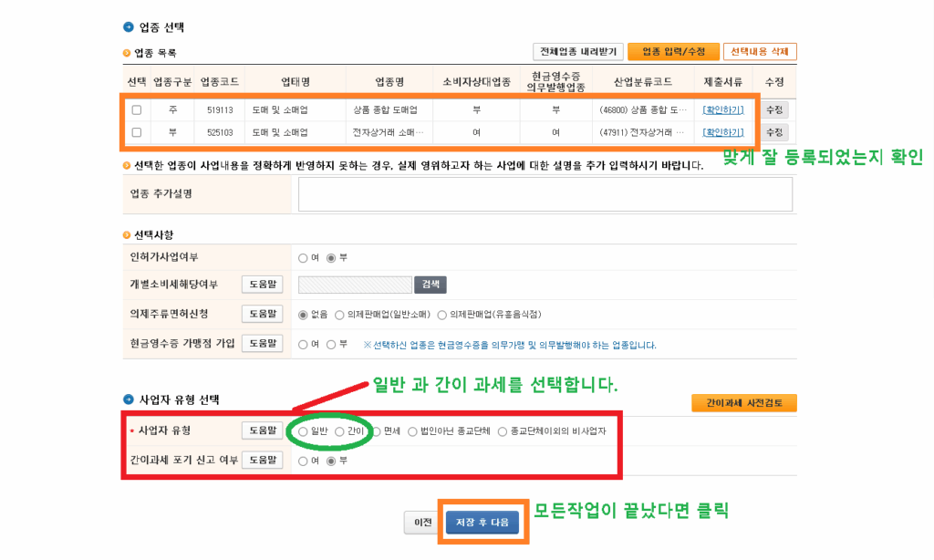Click 수정 button in the 519113 row
The image size is (934, 560).
(x=773, y=109)
